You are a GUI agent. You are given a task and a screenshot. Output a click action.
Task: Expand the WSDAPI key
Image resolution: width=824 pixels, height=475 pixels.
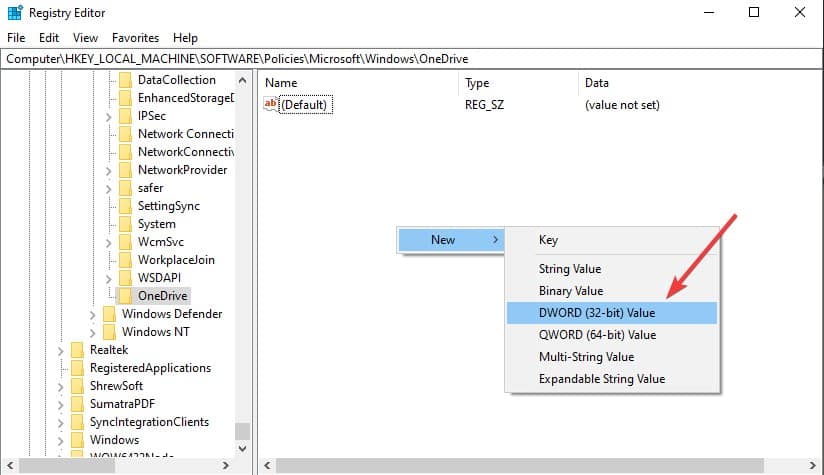(108, 278)
